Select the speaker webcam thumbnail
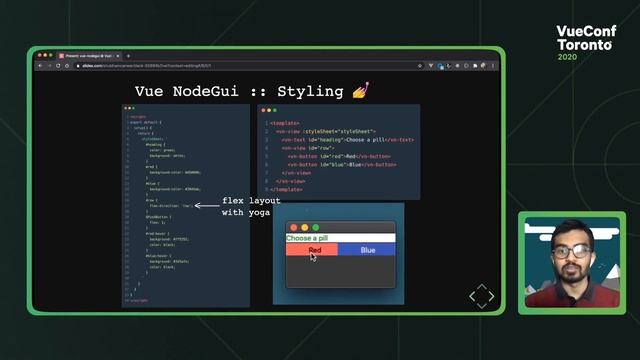Screen dimensions: 640x360 point(572,262)
